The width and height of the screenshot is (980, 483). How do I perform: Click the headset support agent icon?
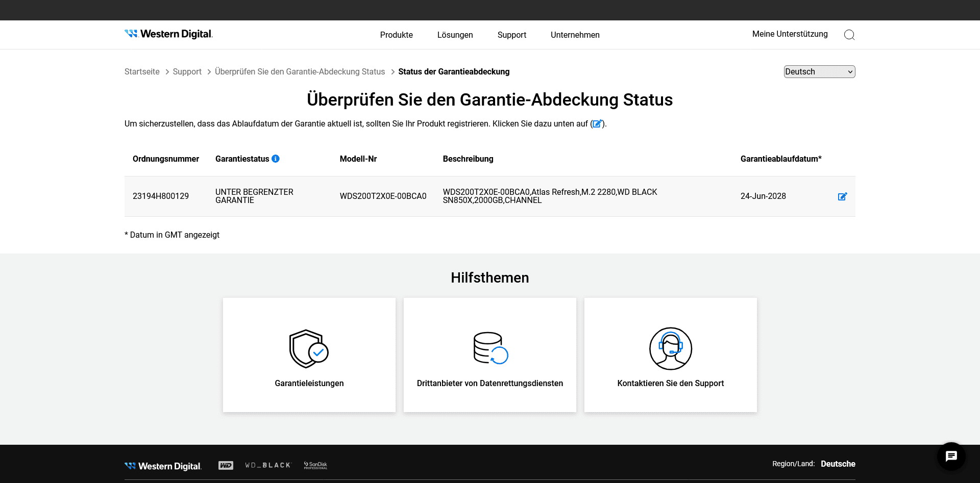(671, 348)
